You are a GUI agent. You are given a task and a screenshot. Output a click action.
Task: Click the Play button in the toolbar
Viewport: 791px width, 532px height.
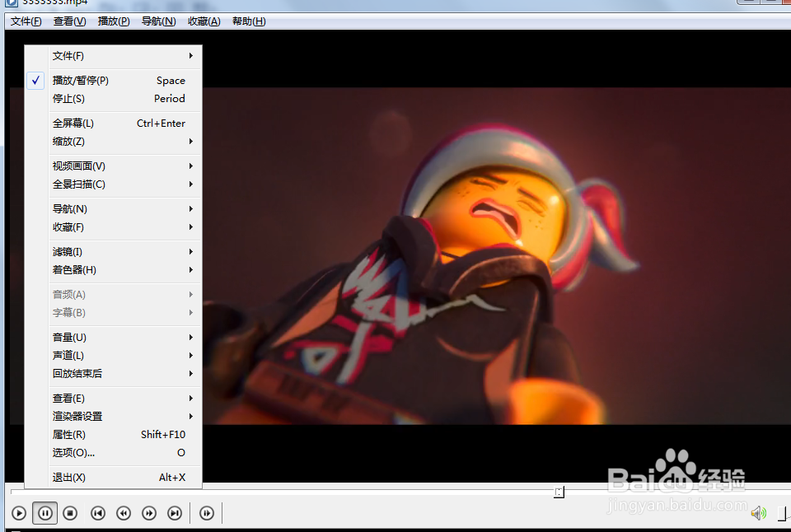[x=19, y=513]
